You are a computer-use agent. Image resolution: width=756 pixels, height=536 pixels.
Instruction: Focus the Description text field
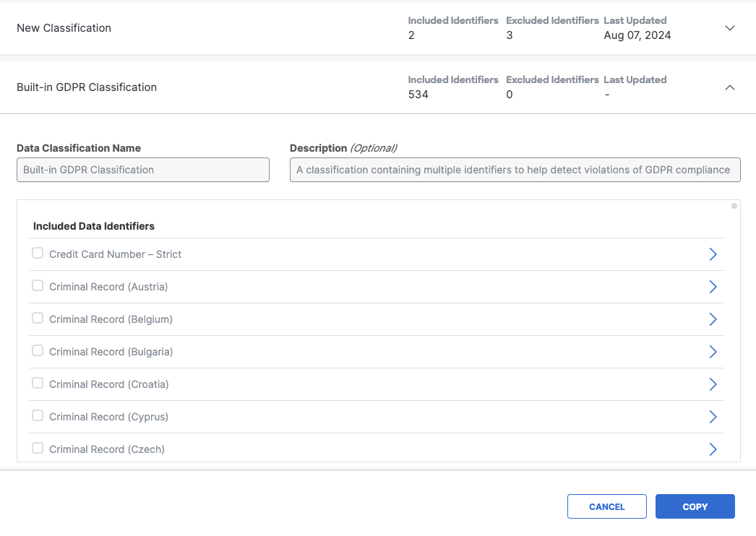[x=515, y=170]
